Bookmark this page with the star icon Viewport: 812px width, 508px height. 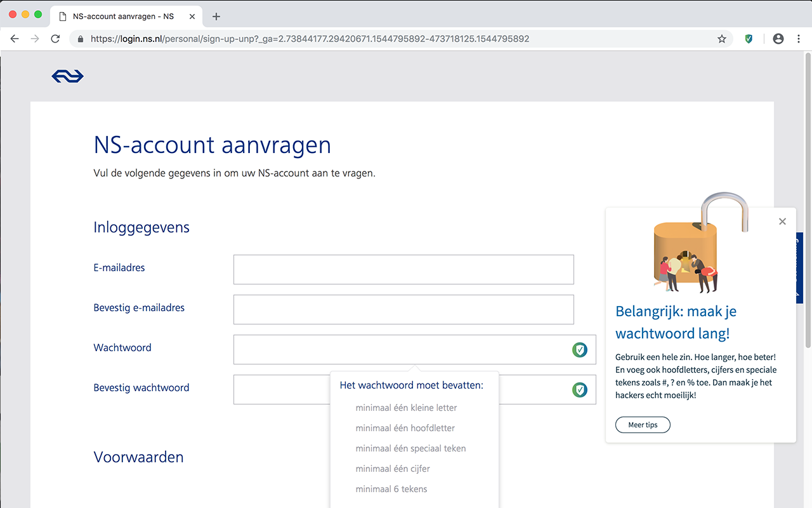[x=722, y=39]
